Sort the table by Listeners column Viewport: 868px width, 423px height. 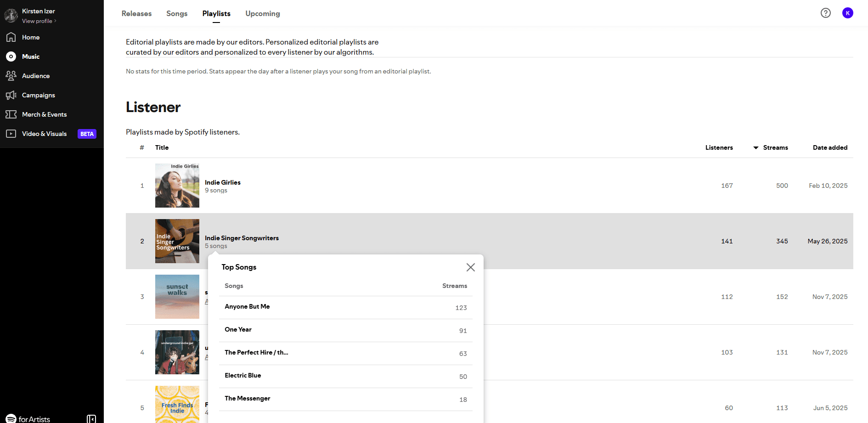[719, 147]
